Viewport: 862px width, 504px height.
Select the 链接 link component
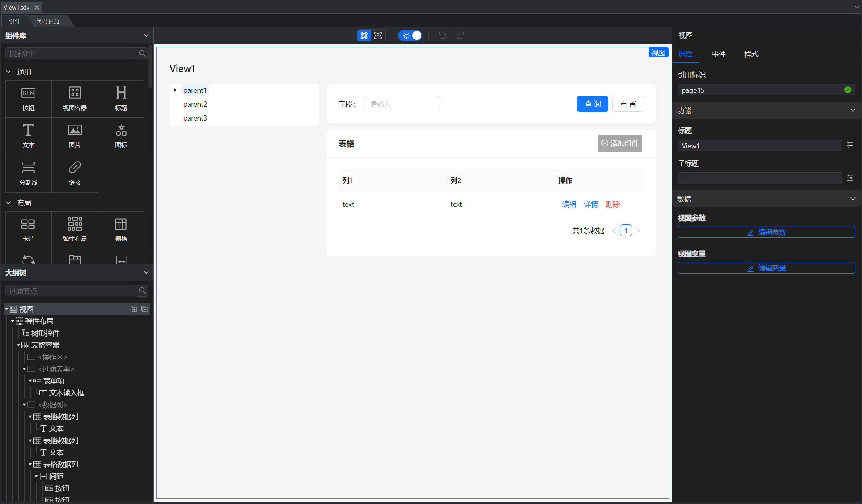(x=75, y=173)
